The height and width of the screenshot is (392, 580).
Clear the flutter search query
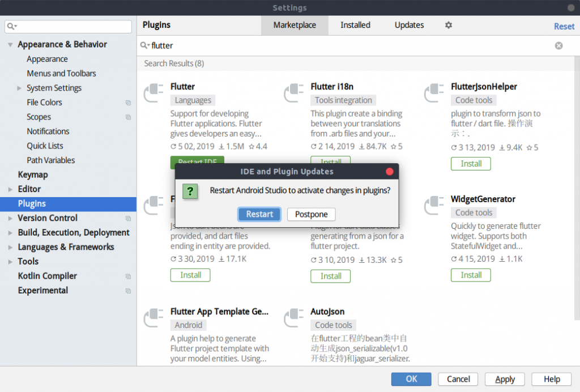(x=558, y=45)
